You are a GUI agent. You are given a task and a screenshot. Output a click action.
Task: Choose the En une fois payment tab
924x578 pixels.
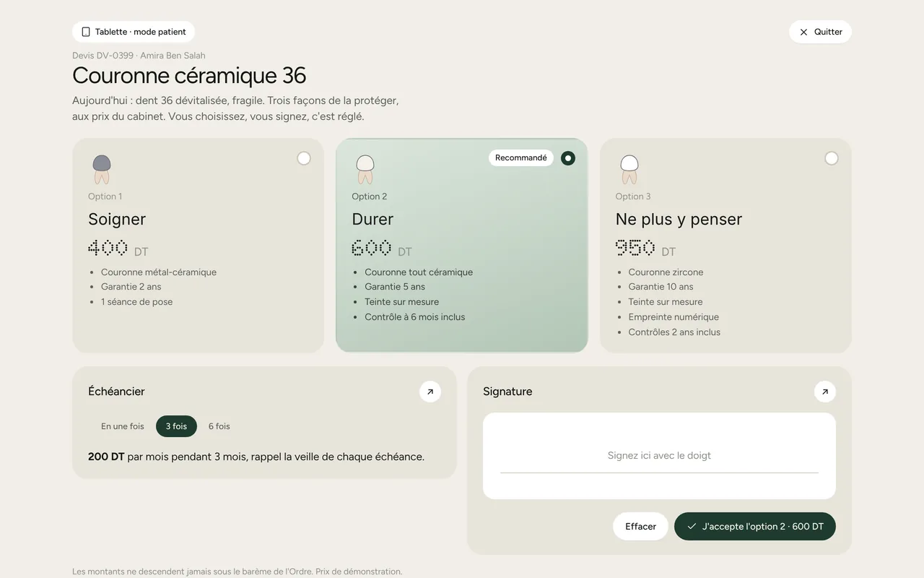click(x=123, y=426)
